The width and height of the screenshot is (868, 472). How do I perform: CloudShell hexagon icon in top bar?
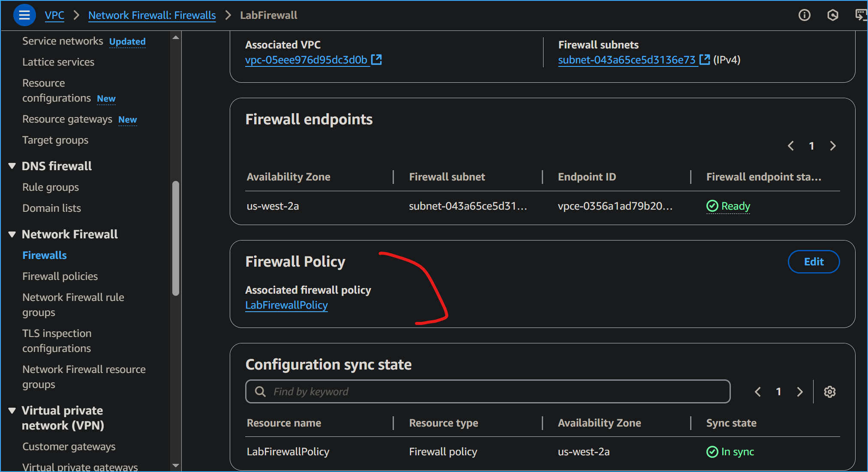[x=833, y=15]
